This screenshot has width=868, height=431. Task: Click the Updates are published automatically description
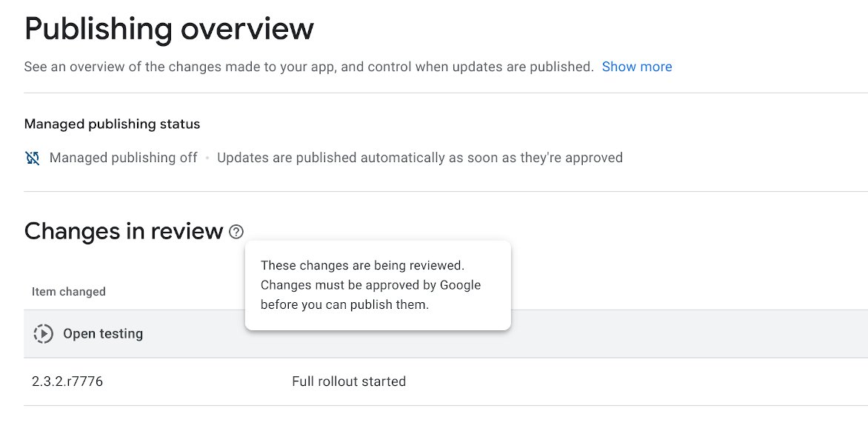tap(419, 158)
